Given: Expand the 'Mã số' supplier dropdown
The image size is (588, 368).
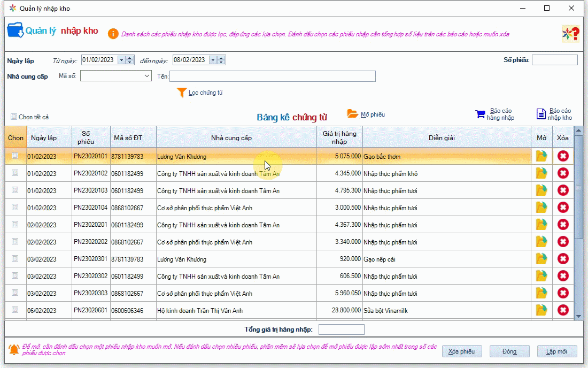Looking at the screenshot, I should pos(148,76).
